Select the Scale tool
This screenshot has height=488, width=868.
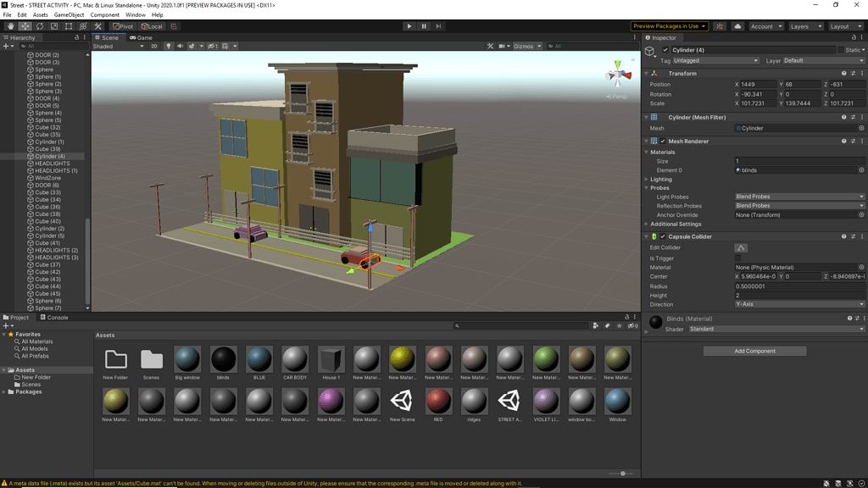pyautogui.click(x=53, y=26)
